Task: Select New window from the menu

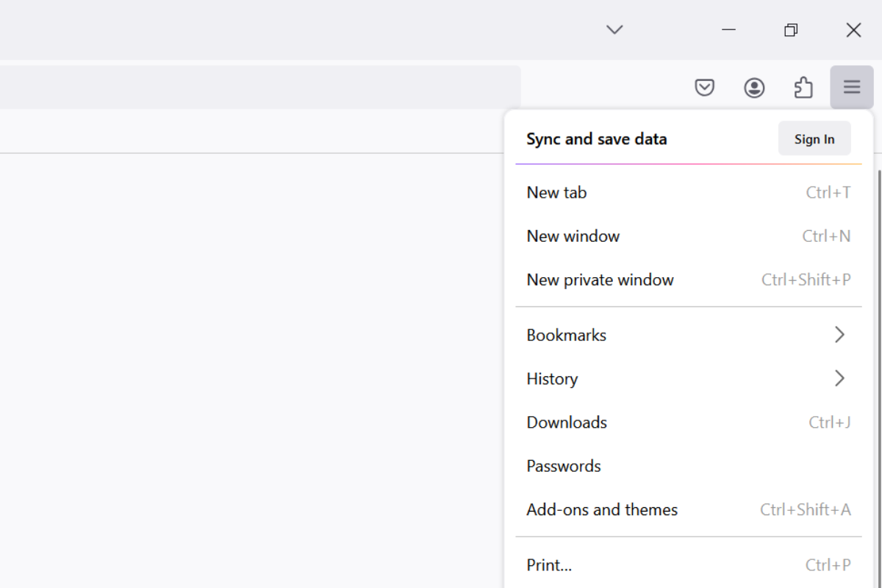Action: coord(573,235)
